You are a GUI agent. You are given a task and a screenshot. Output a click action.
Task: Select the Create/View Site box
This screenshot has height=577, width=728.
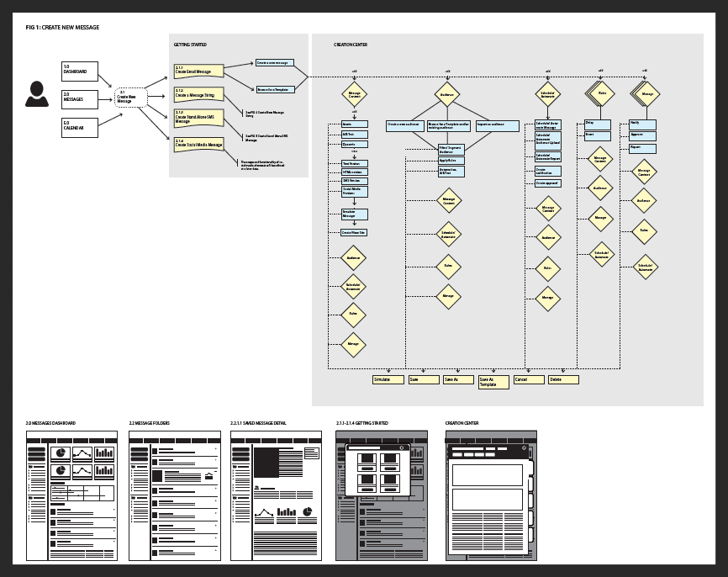tap(354, 232)
